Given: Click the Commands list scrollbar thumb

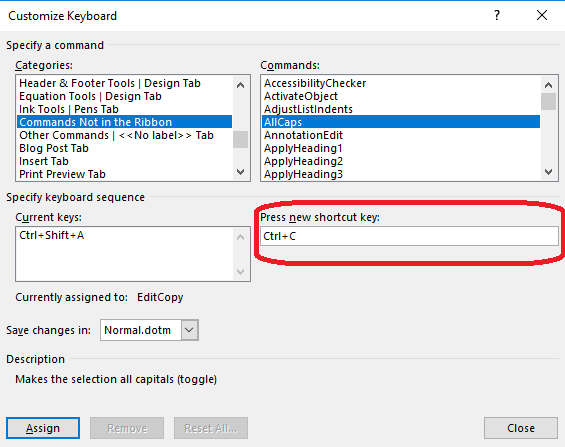Looking at the screenshot, I should (548, 102).
